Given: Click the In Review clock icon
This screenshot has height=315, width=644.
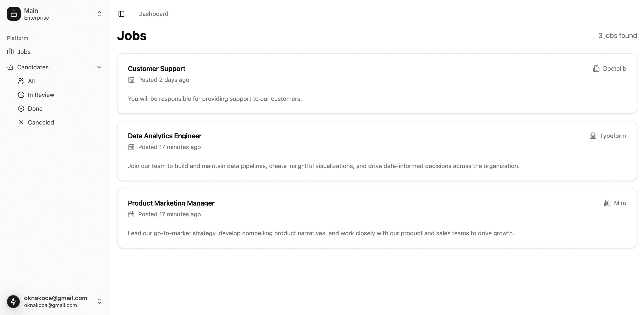Looking at the screenshot, I should coord(21,95).
